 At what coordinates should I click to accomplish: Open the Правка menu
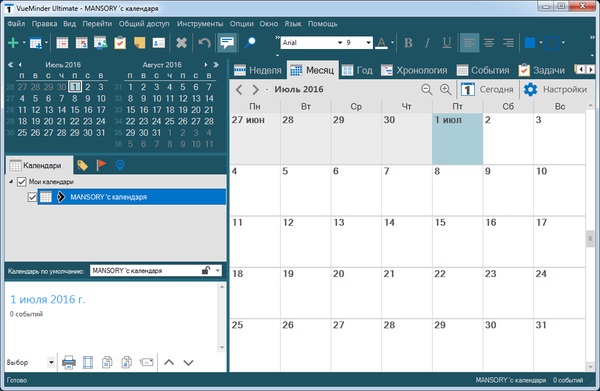44,24
